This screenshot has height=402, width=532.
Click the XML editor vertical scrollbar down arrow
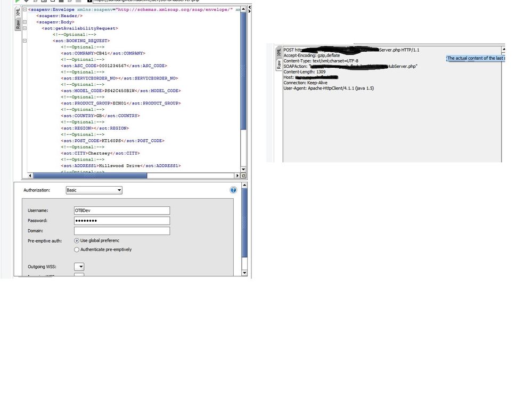pyautogui.click(x=243, y=169)
